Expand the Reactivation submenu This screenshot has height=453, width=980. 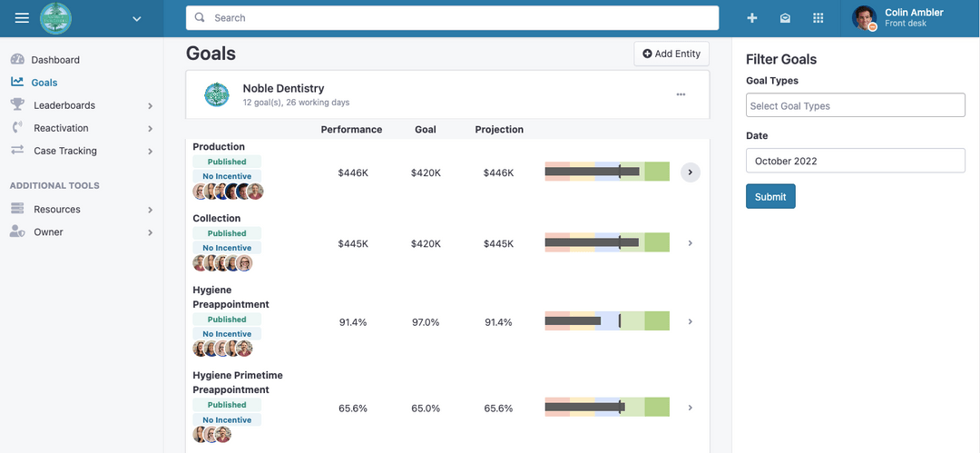150,129
